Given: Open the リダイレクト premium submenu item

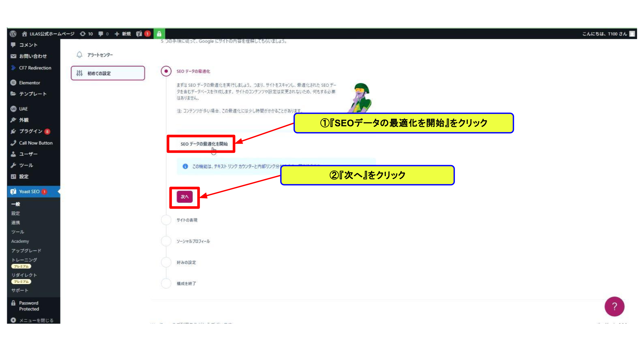Looking at the screenshot, I should (x=24, y=278).
